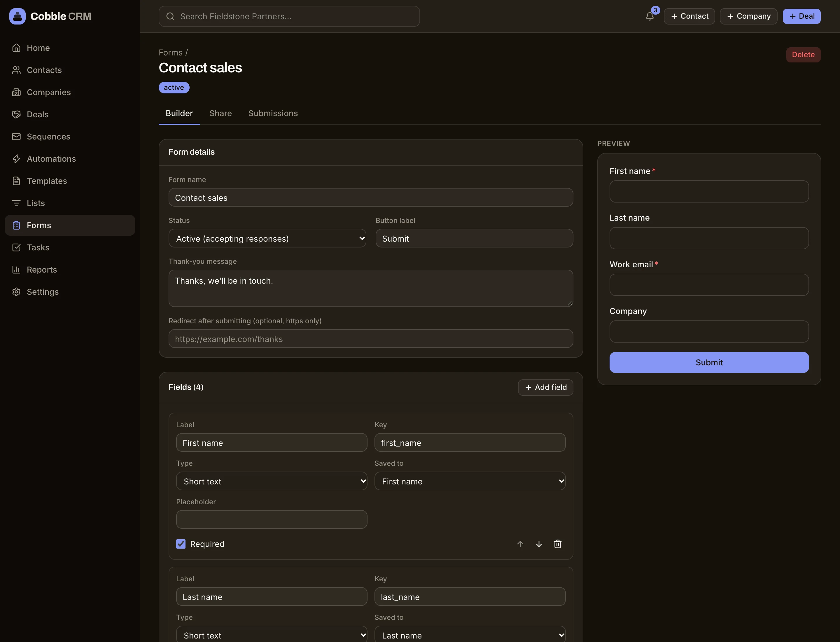Go to Contacts in sidebar
The width and height of the screenshot is (840, 642).
click(70, 70)
